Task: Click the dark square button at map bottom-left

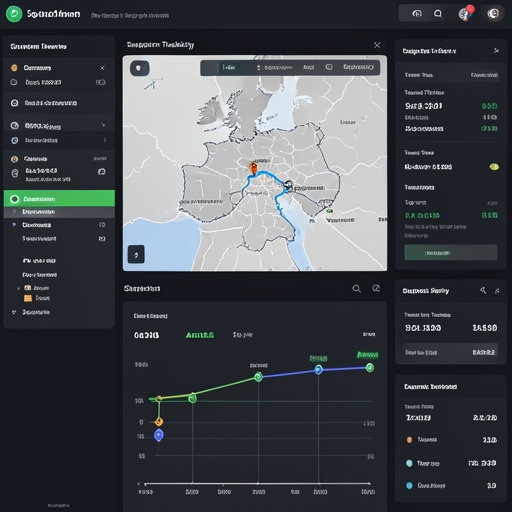Action: [136, 255]
